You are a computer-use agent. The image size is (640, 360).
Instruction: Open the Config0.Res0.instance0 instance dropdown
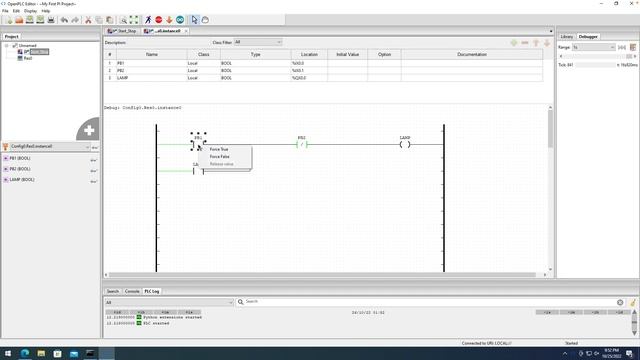(x=50, y=147)
